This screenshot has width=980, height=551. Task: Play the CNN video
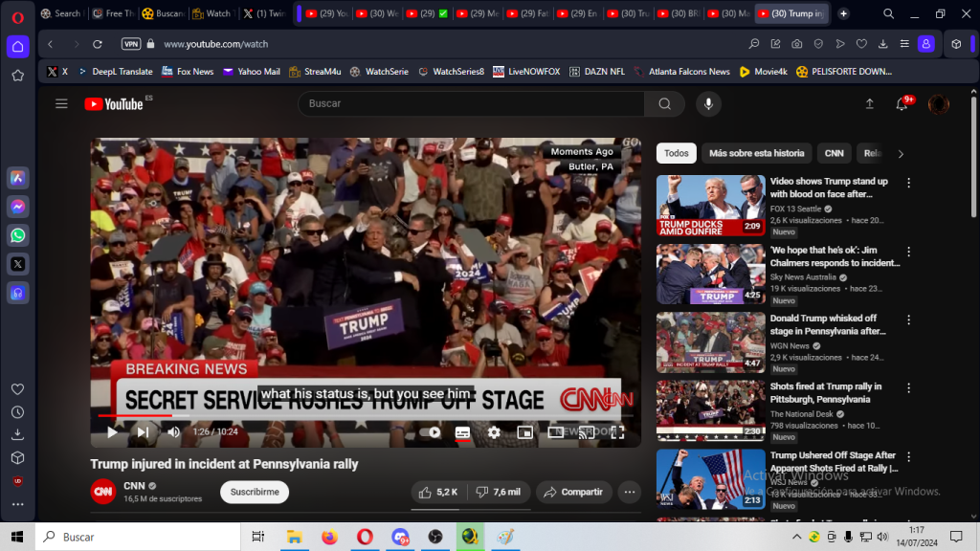pyautogui.click(x=112, y=431)
